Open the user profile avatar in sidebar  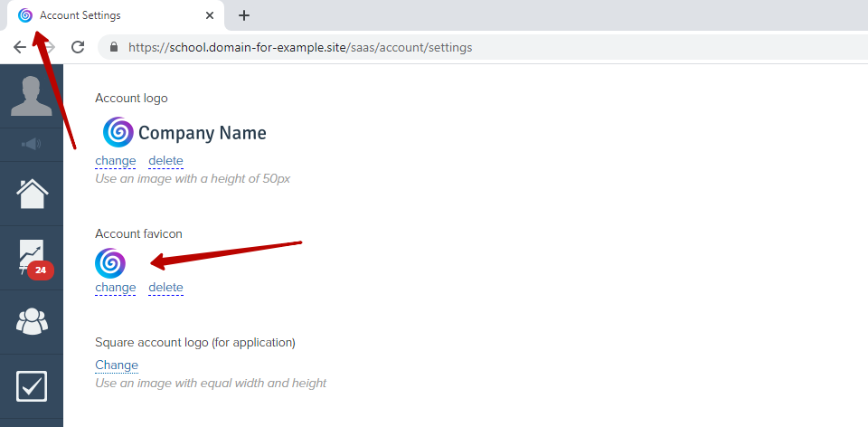click(32, 96)
